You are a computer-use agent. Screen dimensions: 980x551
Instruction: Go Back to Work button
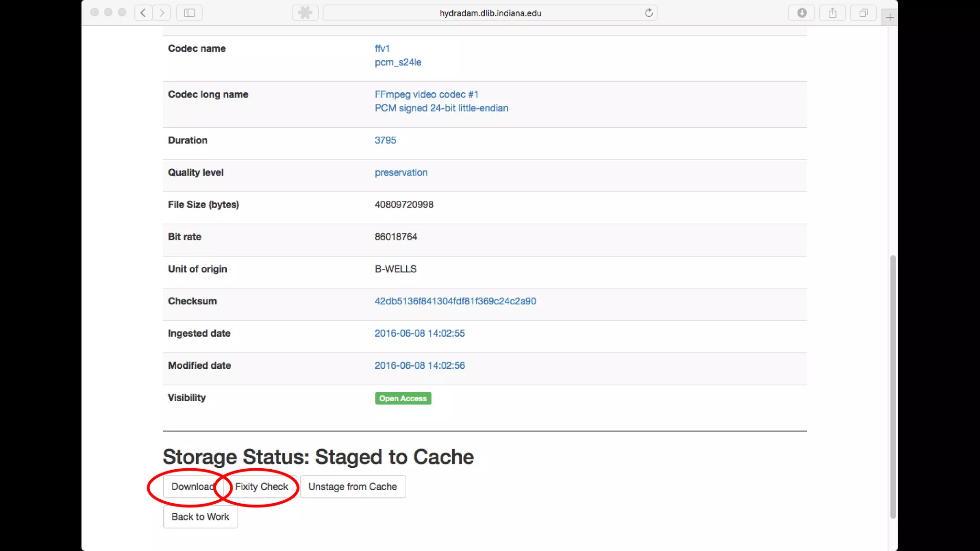[x=200, y=517]
